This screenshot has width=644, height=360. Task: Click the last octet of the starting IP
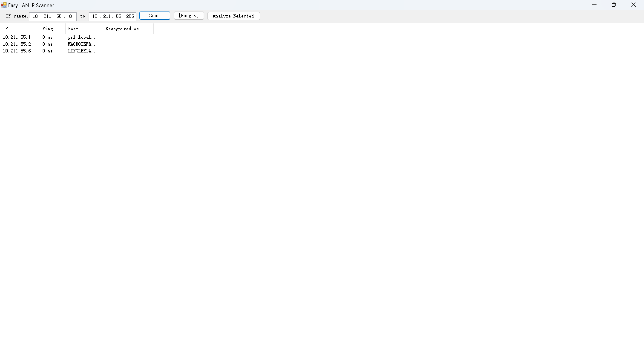coord(71,16)
